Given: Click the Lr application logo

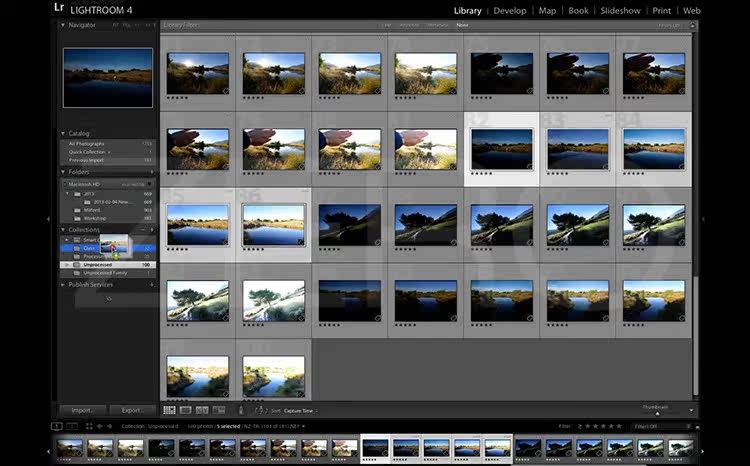Looking at the screenshot, I should (x=59, y=8).
